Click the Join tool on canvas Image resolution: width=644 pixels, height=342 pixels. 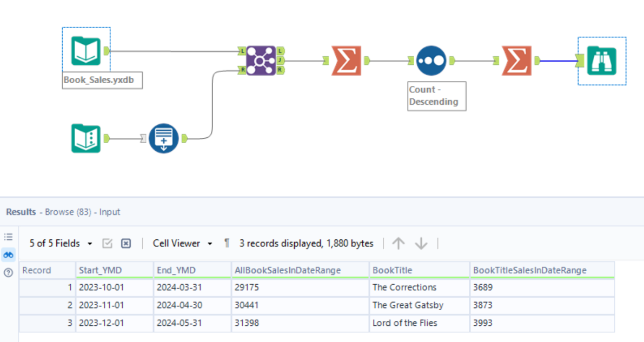pyautogui.click(x=261, y=60)
